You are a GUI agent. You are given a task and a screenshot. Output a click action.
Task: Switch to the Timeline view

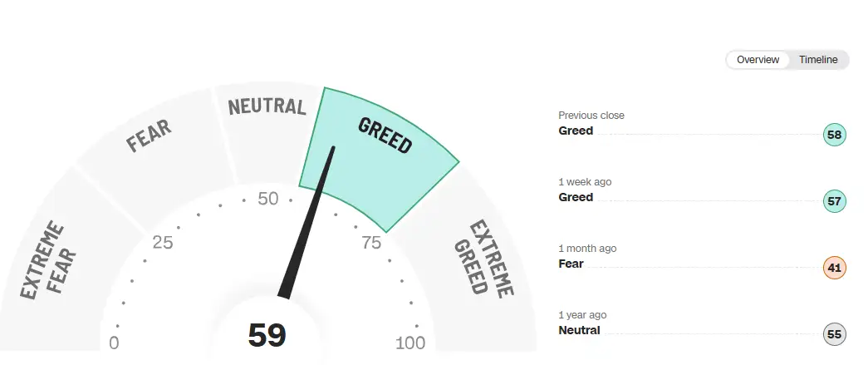pyautogui.click(x=817, y=60)
